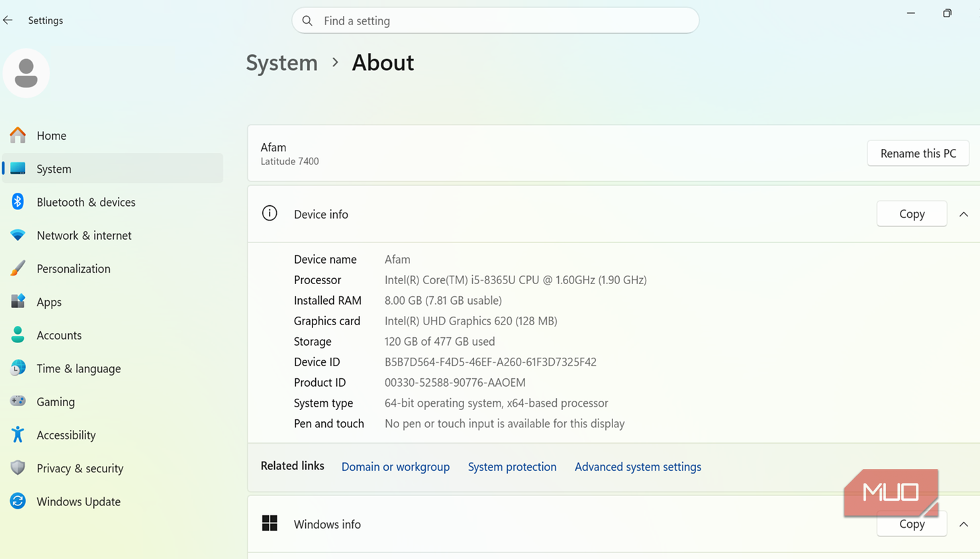Open Advanced system settings link
980x559 pixels.
click(638, 466)
